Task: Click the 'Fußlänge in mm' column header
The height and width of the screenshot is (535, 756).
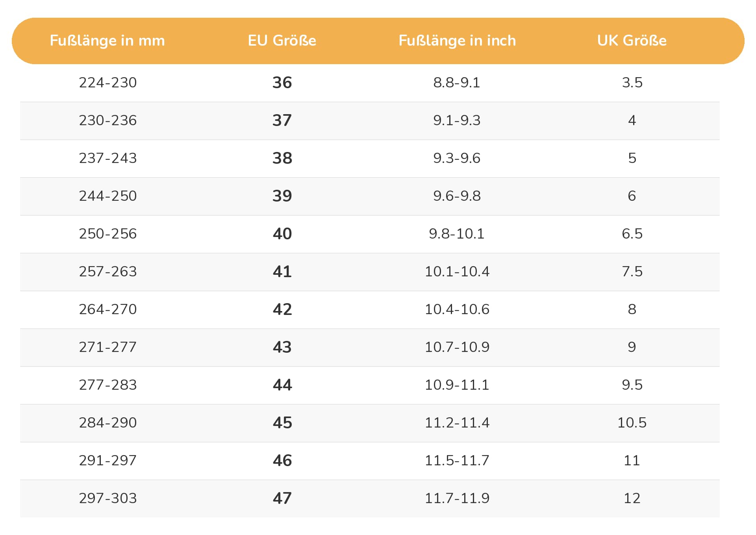Action: point(107,41)
